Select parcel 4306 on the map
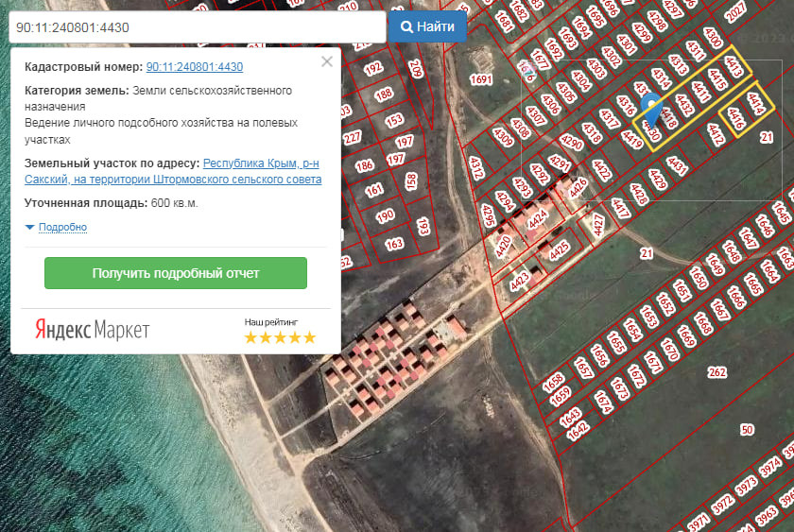The width and height of the screenshot is (794, 532). click(550, 104)
